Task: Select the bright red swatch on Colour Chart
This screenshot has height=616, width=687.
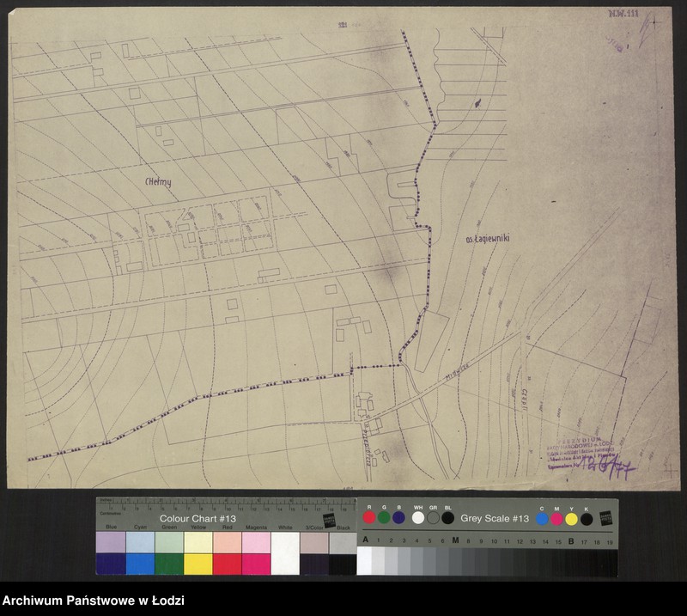Action: [x=228, y=564]
